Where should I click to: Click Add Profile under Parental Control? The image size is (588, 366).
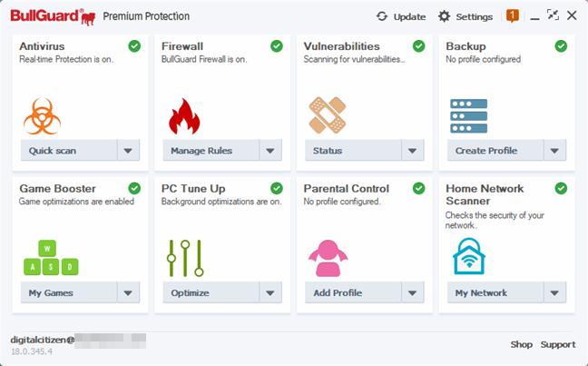tap(353, 292)
